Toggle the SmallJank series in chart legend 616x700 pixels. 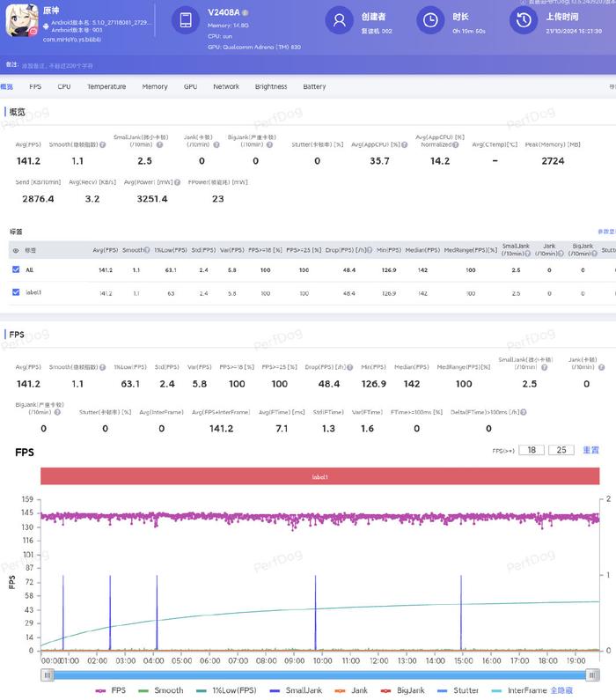(279, 690)
